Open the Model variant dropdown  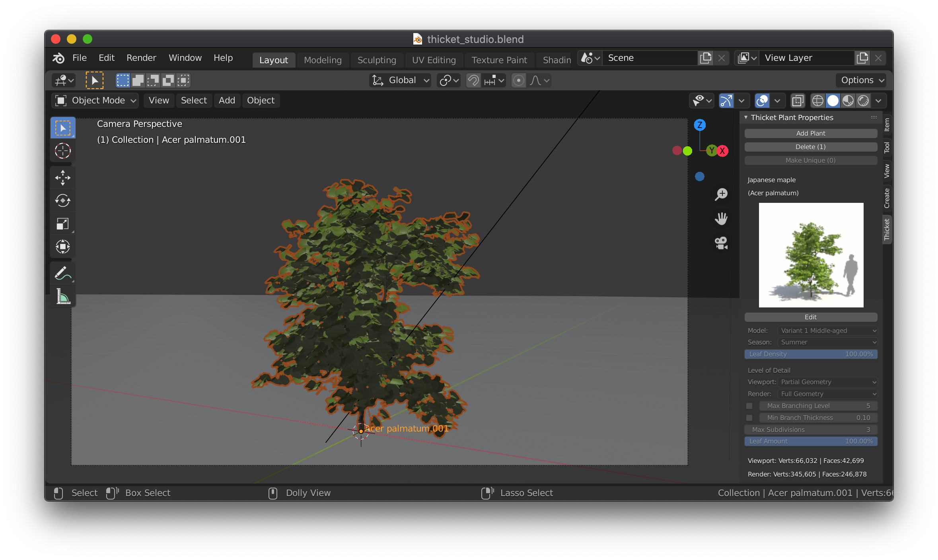pyautogui.click(x=827, y=329)
